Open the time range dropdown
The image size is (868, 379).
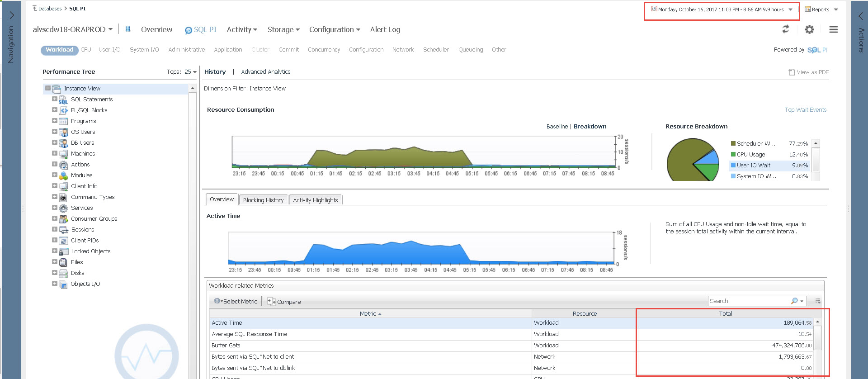[x=791, y=9]
